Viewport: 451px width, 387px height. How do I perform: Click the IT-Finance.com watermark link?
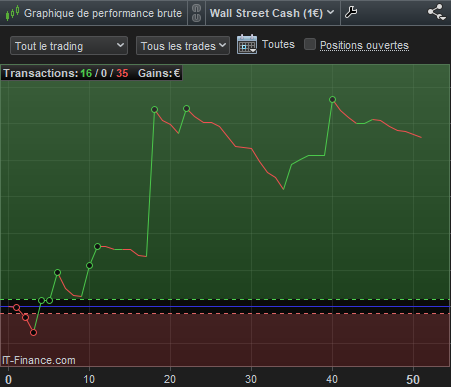(x=39, y=360)
